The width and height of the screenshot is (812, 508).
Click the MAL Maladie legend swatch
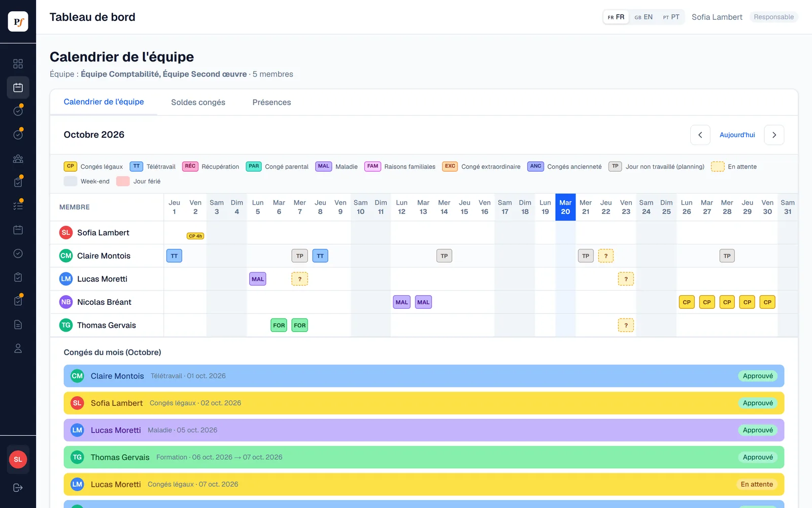coord(323,166)
